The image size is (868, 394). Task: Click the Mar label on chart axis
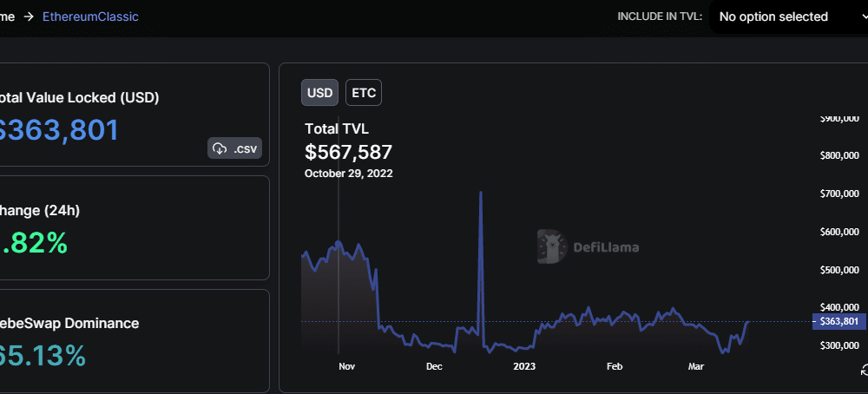click(695, 366)
